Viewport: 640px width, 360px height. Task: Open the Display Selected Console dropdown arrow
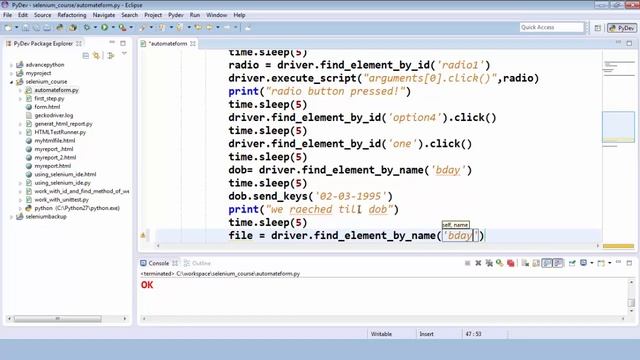(x=592, y=263)
